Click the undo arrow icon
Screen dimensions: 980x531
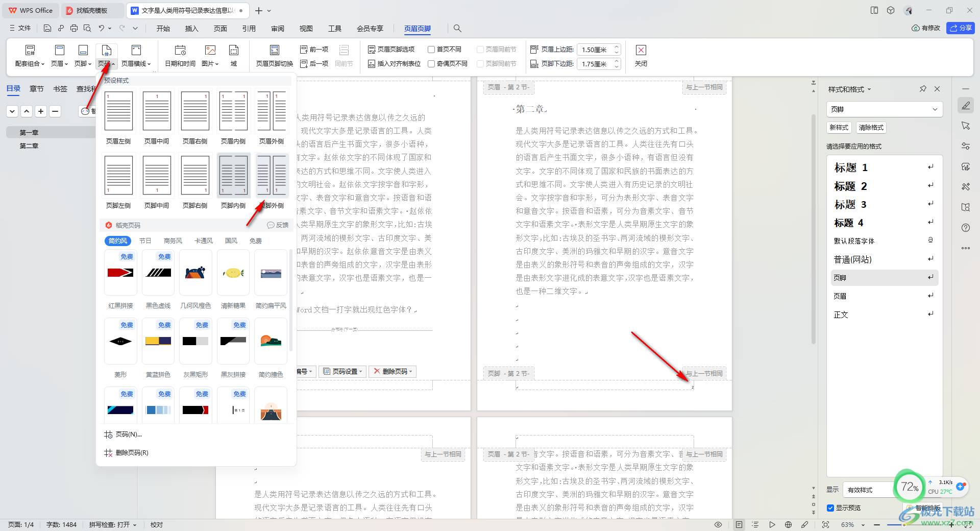pos(101,29)
